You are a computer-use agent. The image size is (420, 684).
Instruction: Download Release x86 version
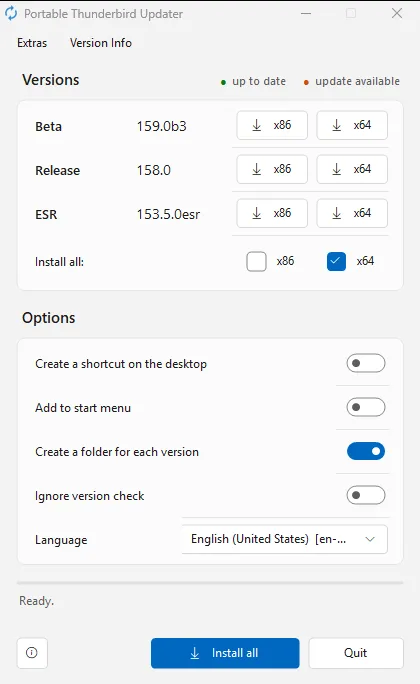(x=272, y=169)
